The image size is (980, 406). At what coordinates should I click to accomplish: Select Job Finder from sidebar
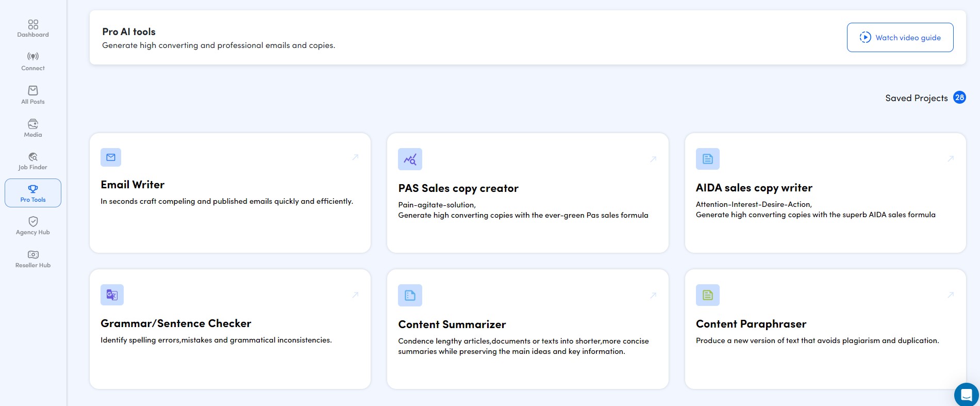(x=33, y=161)
